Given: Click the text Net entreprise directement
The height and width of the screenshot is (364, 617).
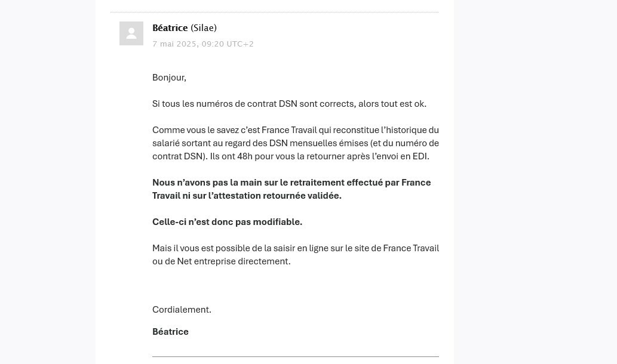Looking at the screenshot, I should coord(234,261).
